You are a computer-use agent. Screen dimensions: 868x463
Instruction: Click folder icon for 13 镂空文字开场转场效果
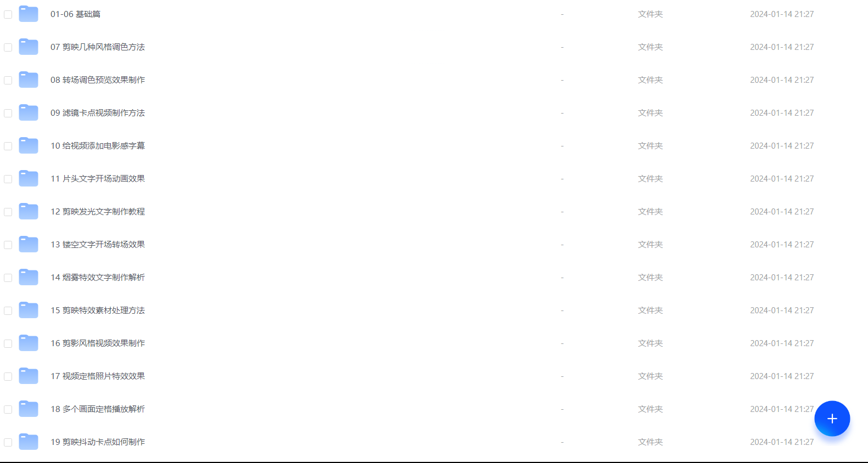[x=29, y=245]
